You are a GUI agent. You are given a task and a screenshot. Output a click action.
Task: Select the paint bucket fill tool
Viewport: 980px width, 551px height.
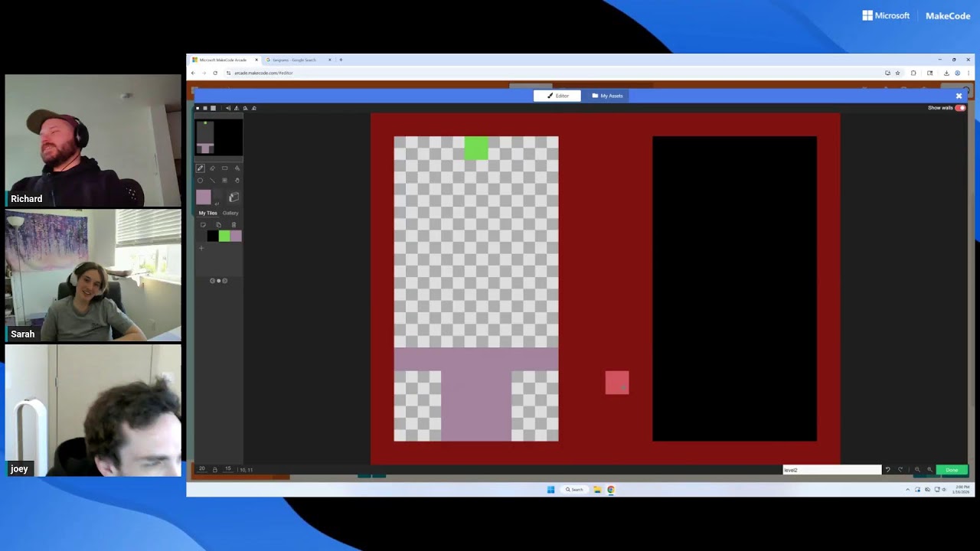click(x=237, y=168)
